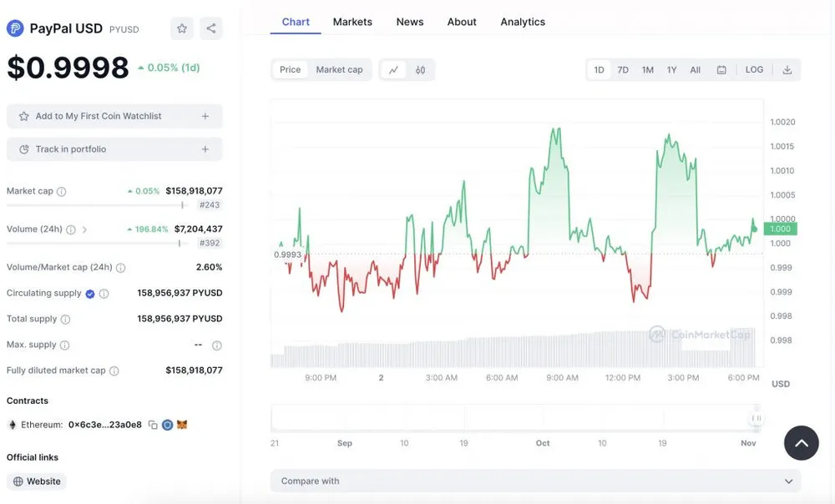The image size is (835, 504).
Task: Click the share icon next to PYUSD
Action: coord(210,28)
